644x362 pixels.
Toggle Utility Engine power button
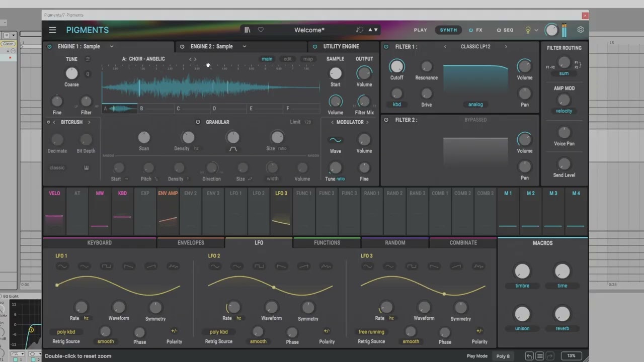(315, 47)
